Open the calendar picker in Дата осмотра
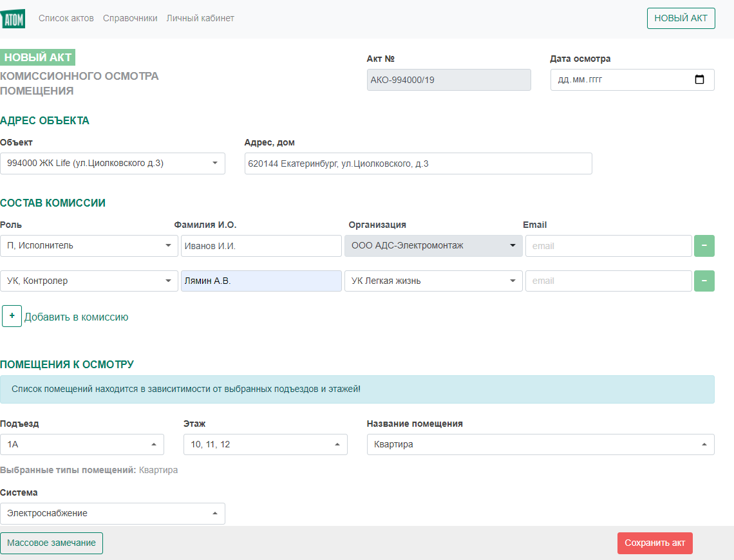Screen dimensions: 734x560 (x=700, y=80)
